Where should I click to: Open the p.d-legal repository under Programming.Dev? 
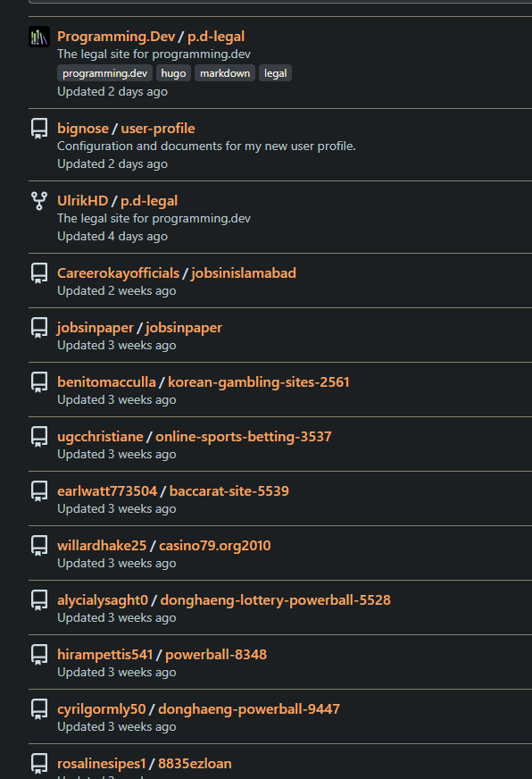pyautogui.click(x=216, y=37)
